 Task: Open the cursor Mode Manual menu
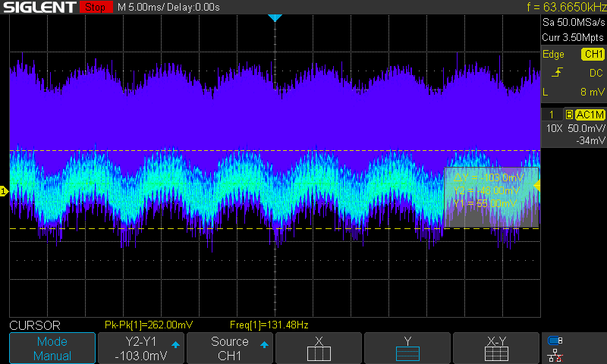(x=52, y=349)
